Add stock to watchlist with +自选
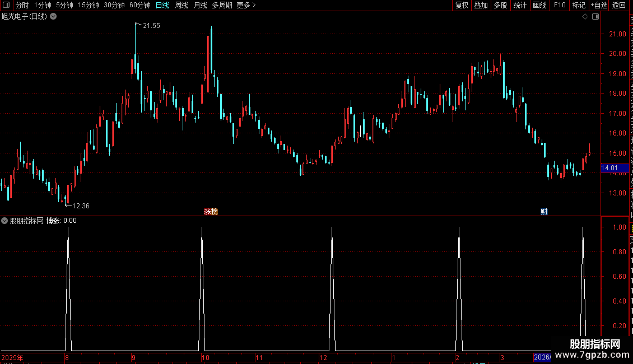Screen dimensions: 633x364 [x=599, y=5]
